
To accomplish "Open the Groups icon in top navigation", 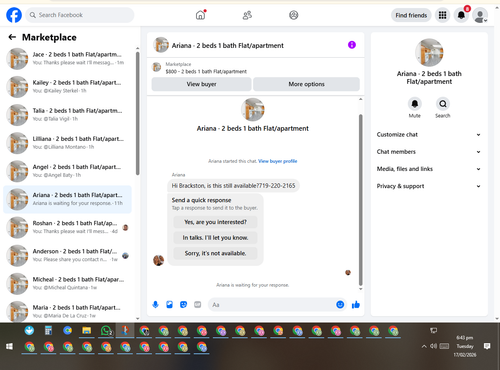I will [294, 15].
